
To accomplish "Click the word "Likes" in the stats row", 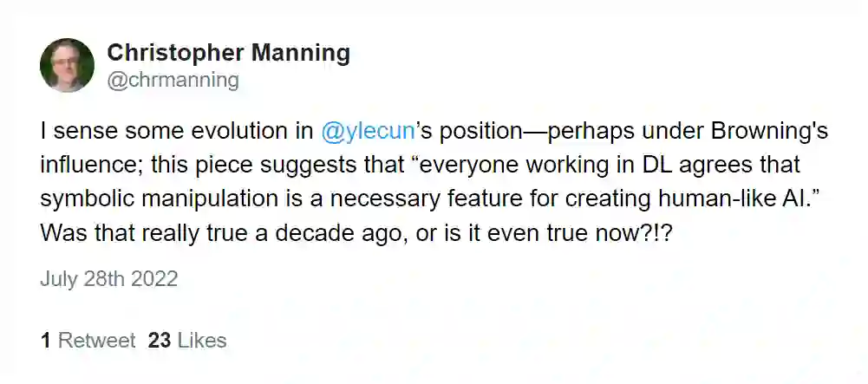I will [202, 341].
